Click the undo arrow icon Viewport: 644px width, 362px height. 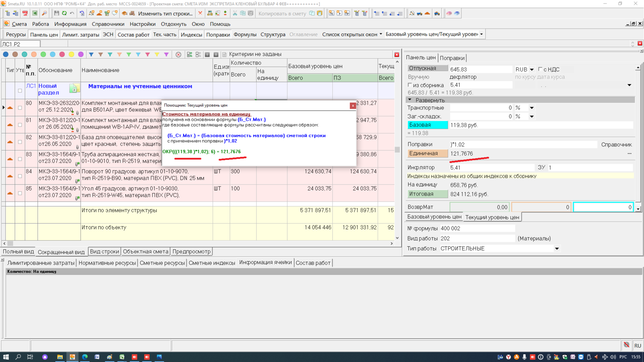[x=72, y=13]
